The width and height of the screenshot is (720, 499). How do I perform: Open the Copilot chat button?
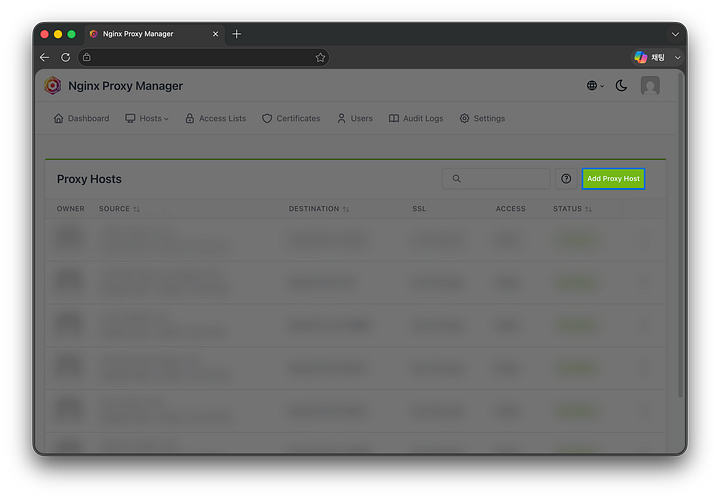pyautogui.click(x=649, y=57)
